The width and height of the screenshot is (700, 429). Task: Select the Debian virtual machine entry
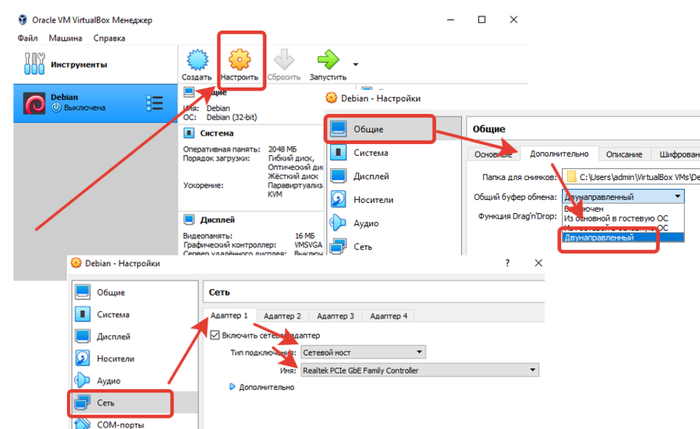coord(95,103)
